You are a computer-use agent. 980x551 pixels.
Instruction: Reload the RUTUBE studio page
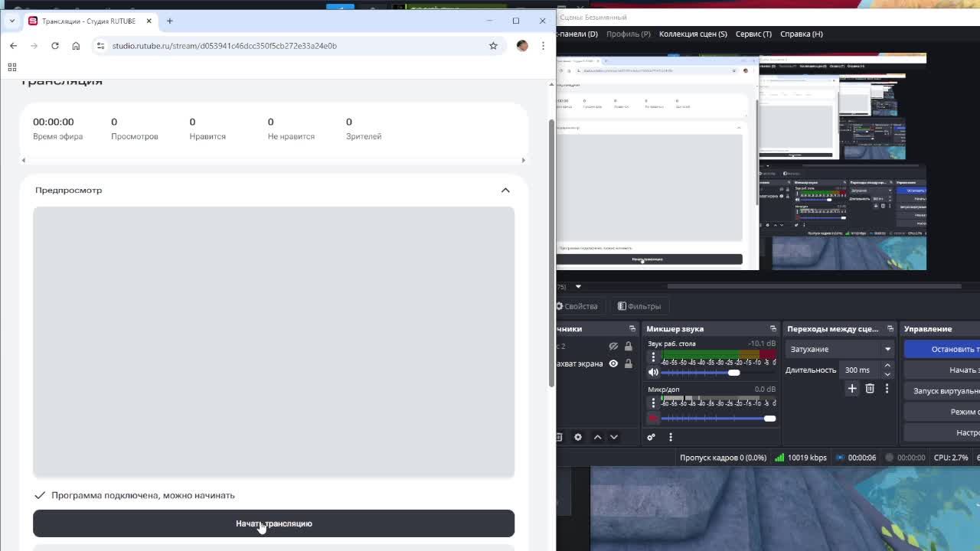[55, 46]
